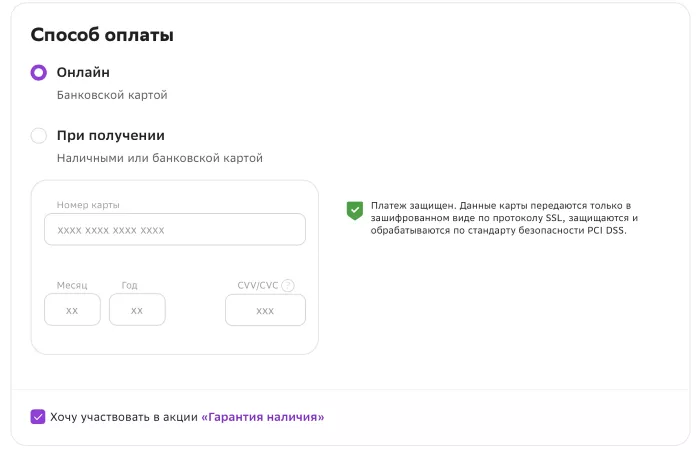Screen dimensions: 700x450
Task: Open the «Гарантия наличия» link
Action: tap(263, 416)
